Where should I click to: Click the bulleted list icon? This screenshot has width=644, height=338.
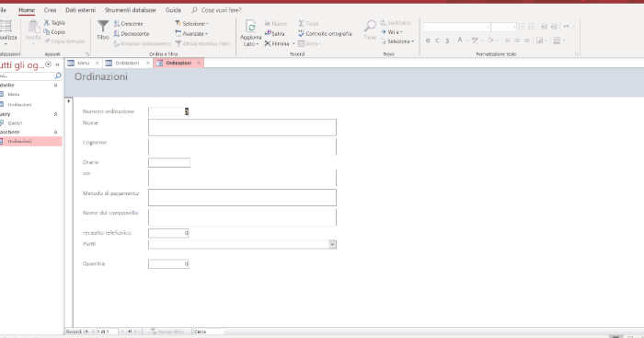522,27
